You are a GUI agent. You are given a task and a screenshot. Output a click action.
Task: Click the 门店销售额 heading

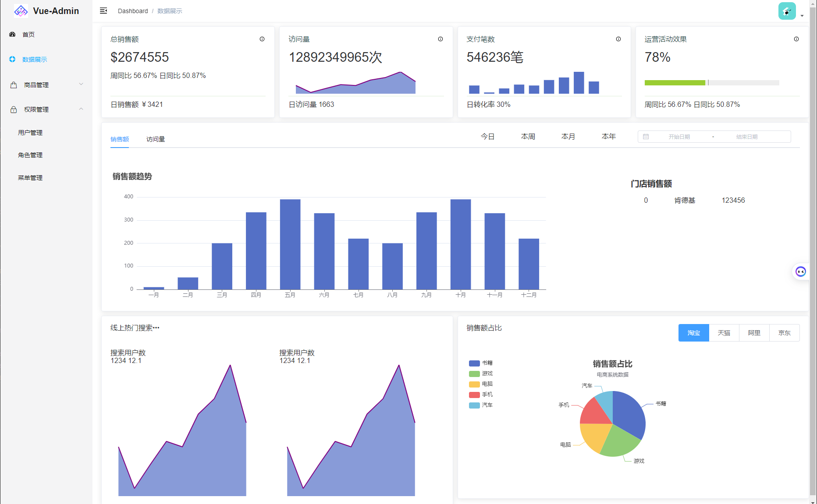651,184
